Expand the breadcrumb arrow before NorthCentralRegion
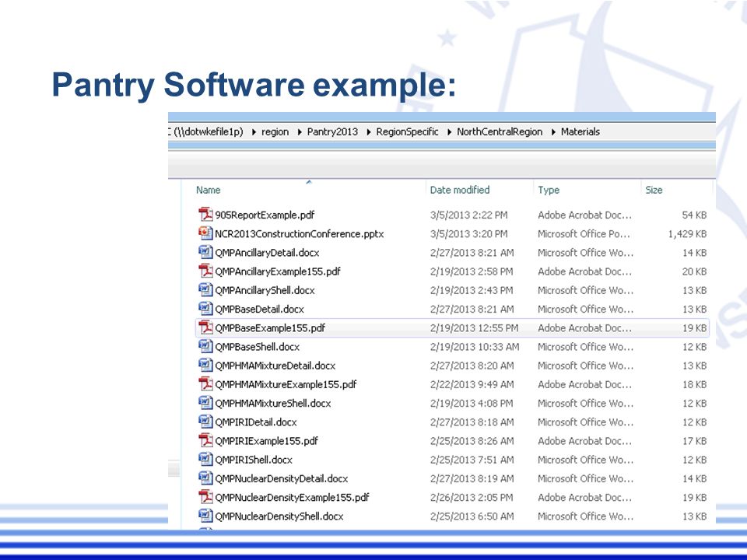The width and height of the screenshot is (747, 560). click(x=449, y=132)
